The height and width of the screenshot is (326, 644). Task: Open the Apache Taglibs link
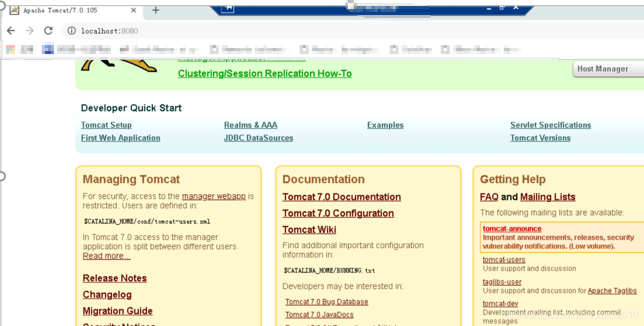click(x=612, y=291)
